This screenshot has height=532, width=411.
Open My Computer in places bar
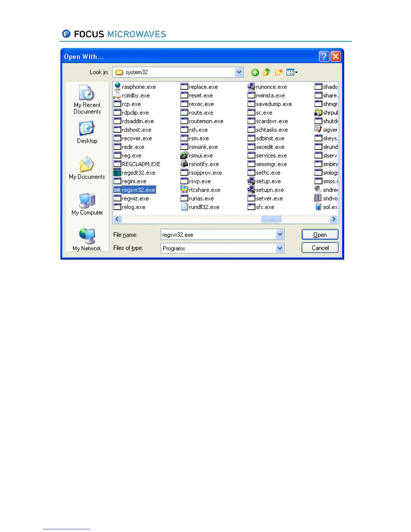pos(87,204)
